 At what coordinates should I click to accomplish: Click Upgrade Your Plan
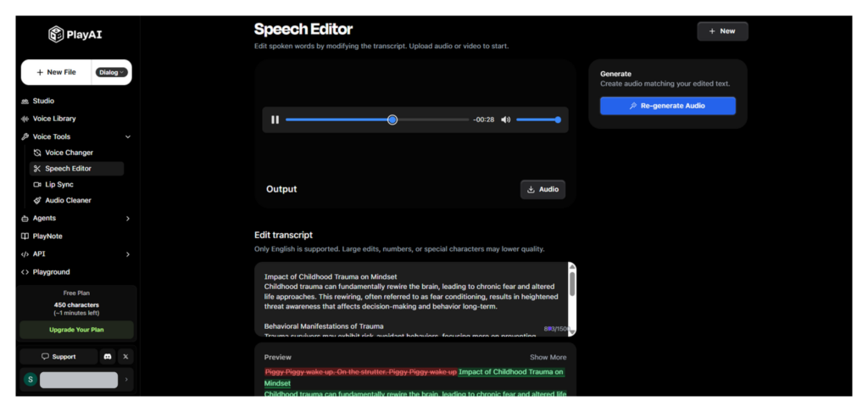[x=76, y=330]
